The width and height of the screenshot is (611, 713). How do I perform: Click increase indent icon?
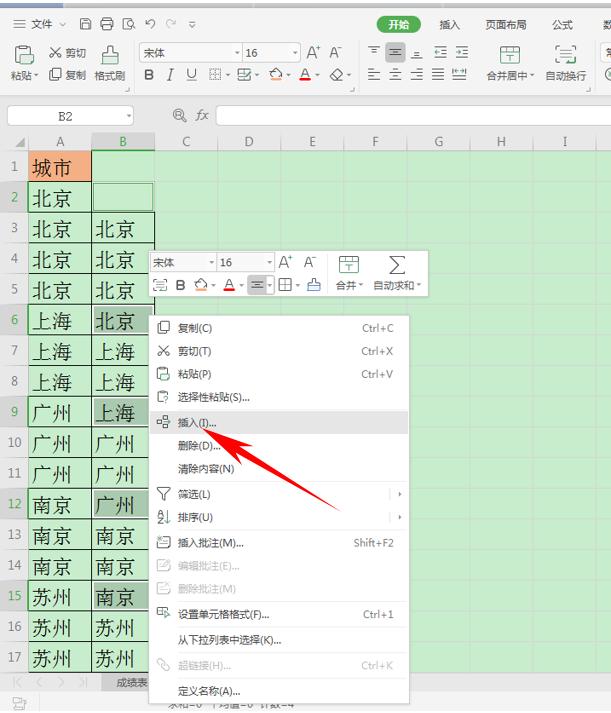tap(461, 53)
